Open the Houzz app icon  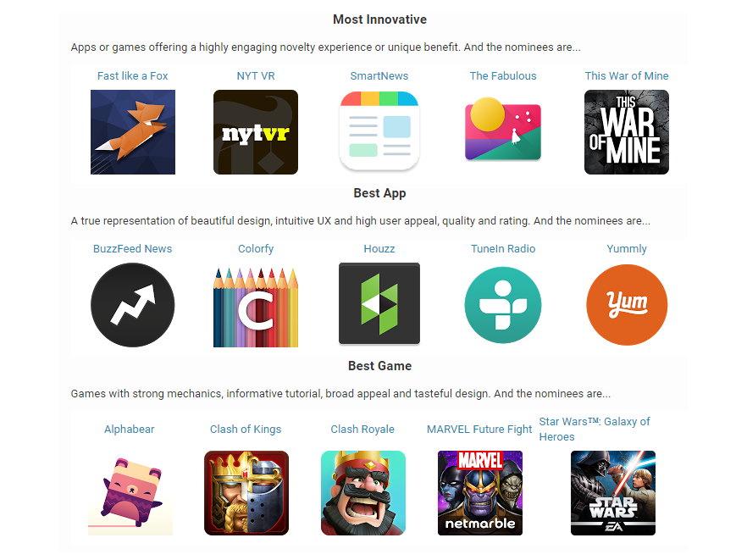coord(379,303)
